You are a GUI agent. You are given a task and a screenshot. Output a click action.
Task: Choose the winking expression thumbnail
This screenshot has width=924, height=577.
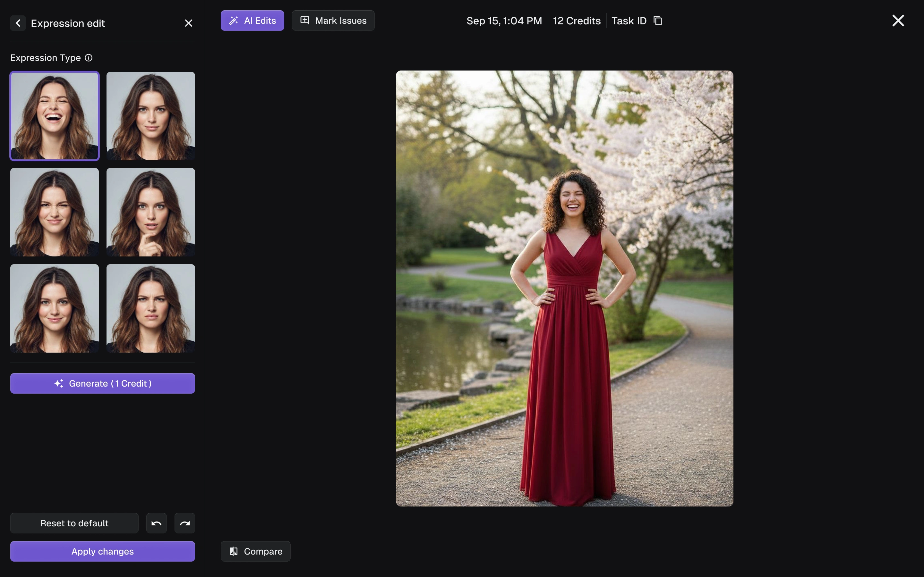point(55,212)
